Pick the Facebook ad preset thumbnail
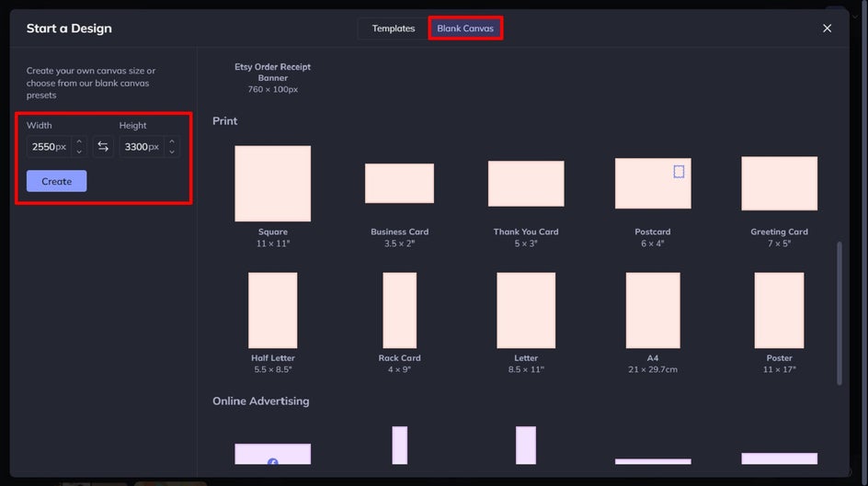This screenshot has height=486, width=868. (272, 454)
